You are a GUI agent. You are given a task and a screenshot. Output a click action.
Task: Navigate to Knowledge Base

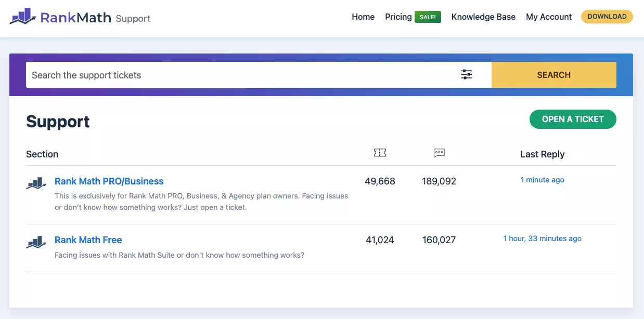[483, 17]
